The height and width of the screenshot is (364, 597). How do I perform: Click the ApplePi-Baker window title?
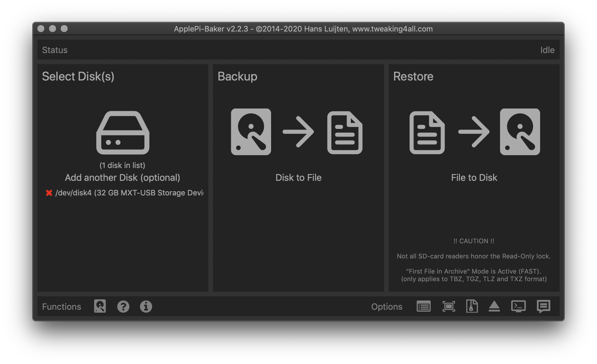tap(303, 29)
